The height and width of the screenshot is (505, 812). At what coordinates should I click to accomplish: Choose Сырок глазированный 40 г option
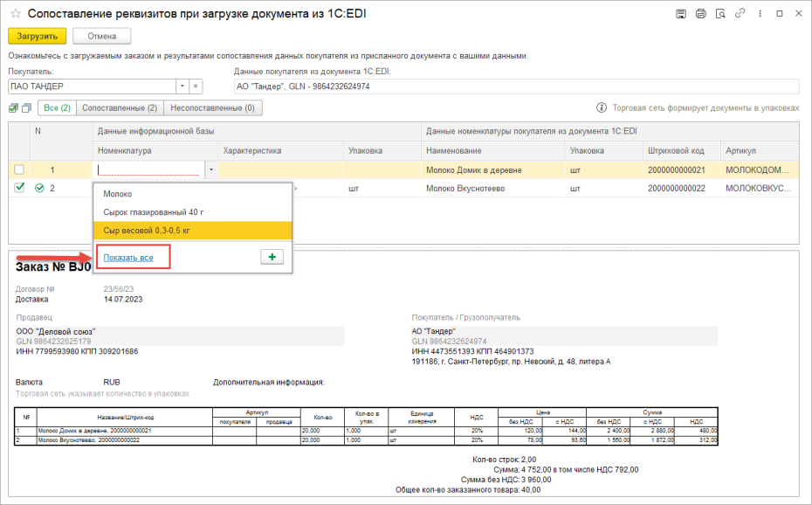pos(193,212)
